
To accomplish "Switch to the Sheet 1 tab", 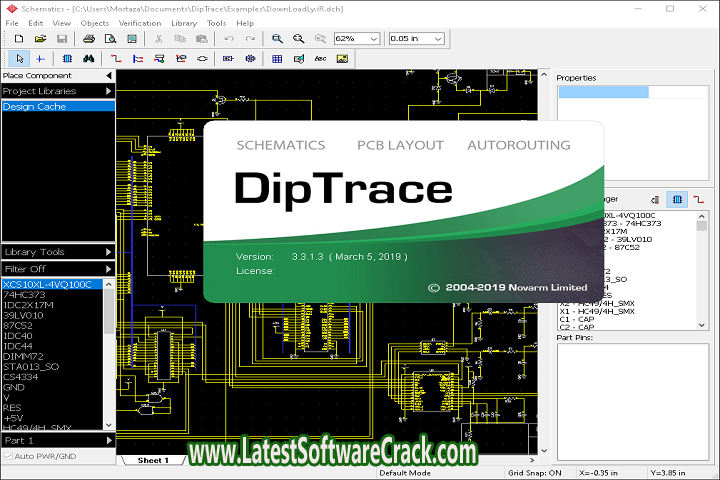I will tap(153, 460).
